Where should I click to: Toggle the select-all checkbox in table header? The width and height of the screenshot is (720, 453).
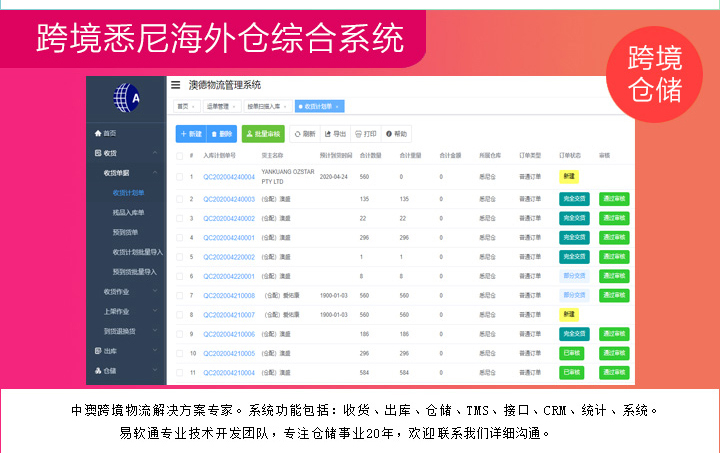(x=180, y=156)
